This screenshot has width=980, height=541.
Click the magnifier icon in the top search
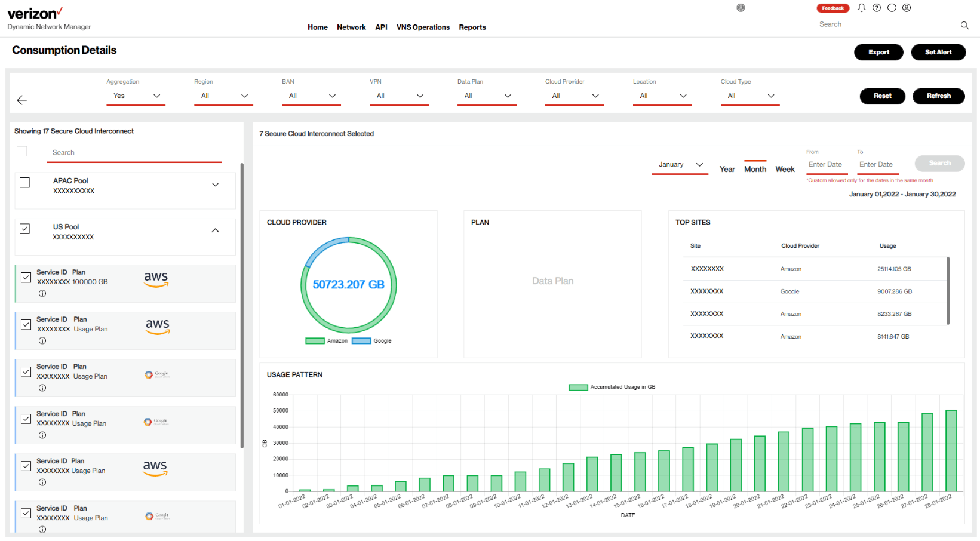(x=964, y=25)
